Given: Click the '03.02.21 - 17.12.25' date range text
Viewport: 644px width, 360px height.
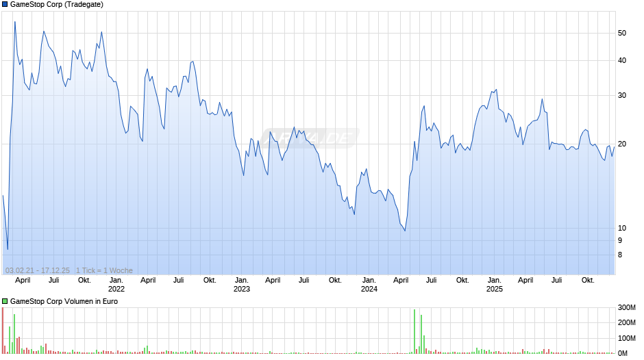Looking at the screenshot, I should 38,270.
